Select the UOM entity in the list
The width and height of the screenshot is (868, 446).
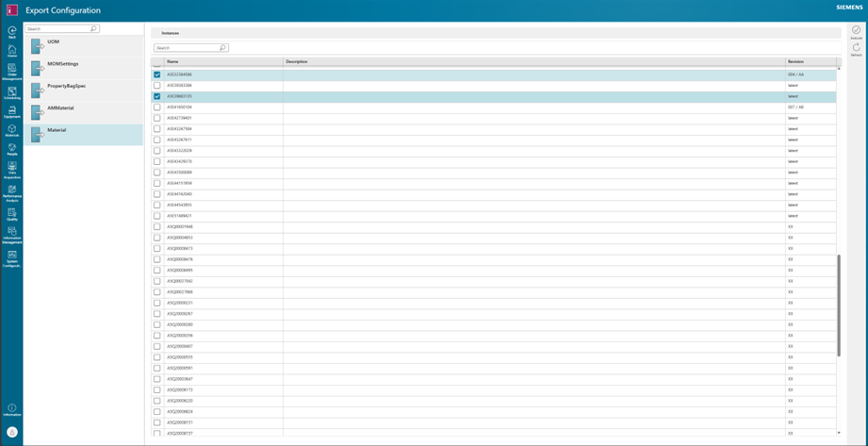point(84,45)
